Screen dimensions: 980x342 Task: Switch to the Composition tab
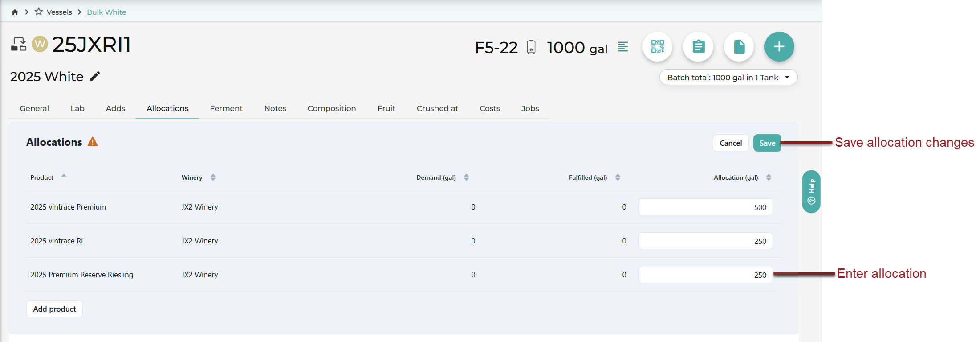[332, 108]
